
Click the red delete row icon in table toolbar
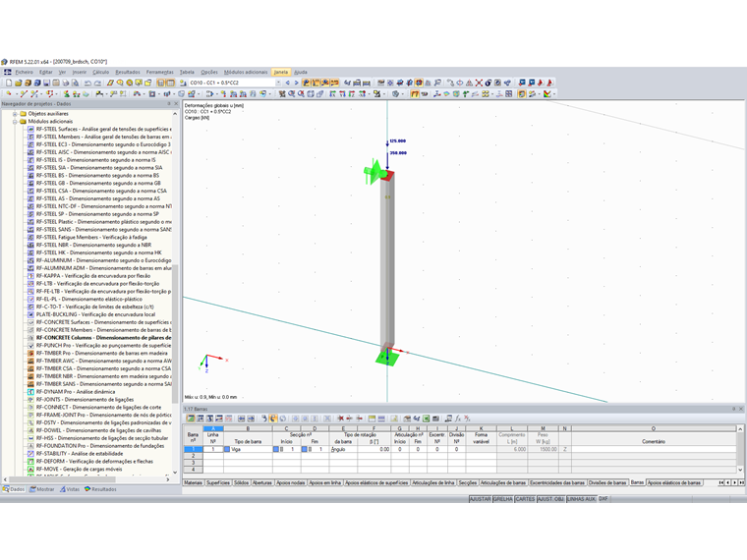pos(340,419)
